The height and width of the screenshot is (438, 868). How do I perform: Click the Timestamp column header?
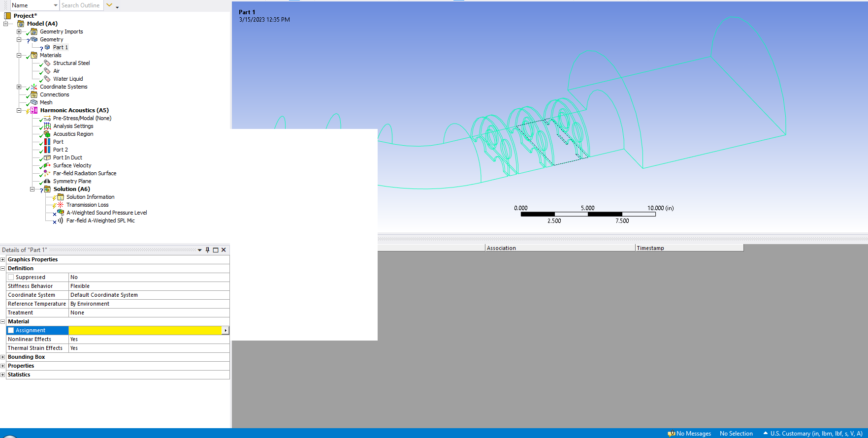[x=689, y=248]
